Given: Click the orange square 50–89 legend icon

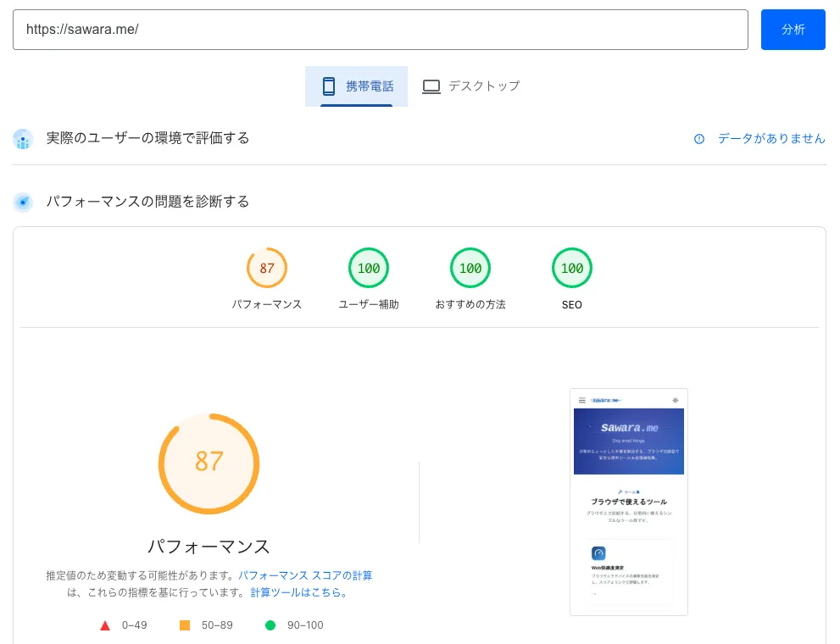Looking at the screenshot, I should click(x=185, y=625).
